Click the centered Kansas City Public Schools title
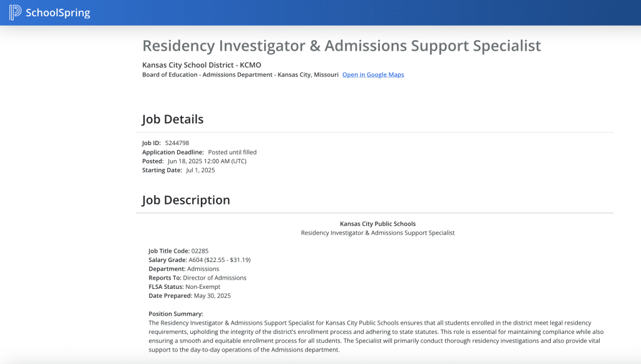This screenshot has width=641, height=364. point(377,224)
